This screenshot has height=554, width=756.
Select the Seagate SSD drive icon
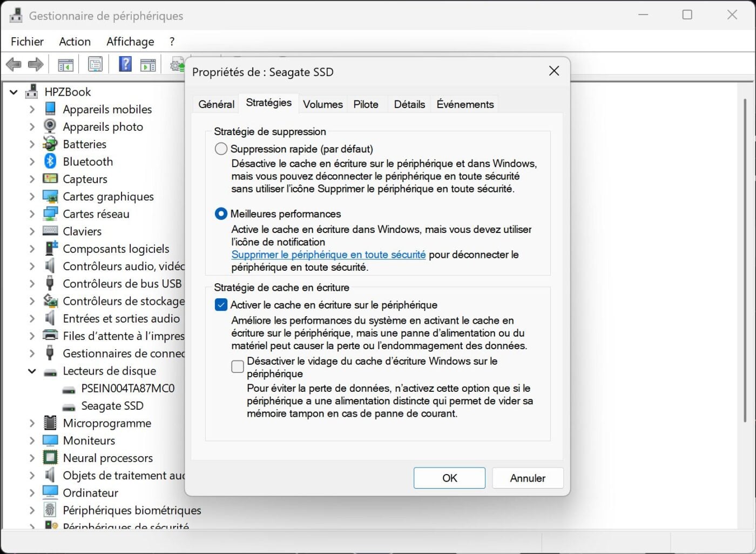69,406
